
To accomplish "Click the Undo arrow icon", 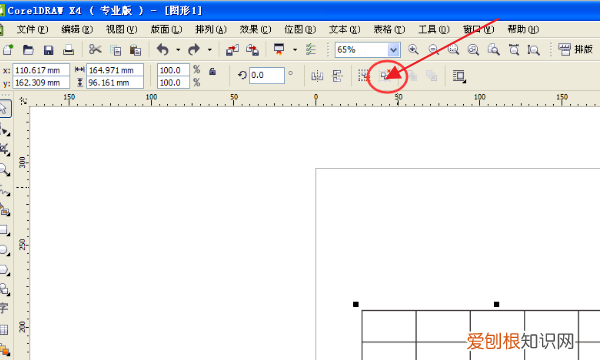I will point(163,49).
